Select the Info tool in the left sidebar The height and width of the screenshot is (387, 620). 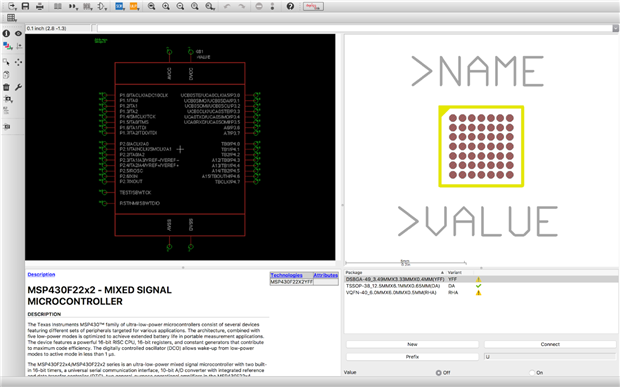pyautogui.click(x=6, y=34)
